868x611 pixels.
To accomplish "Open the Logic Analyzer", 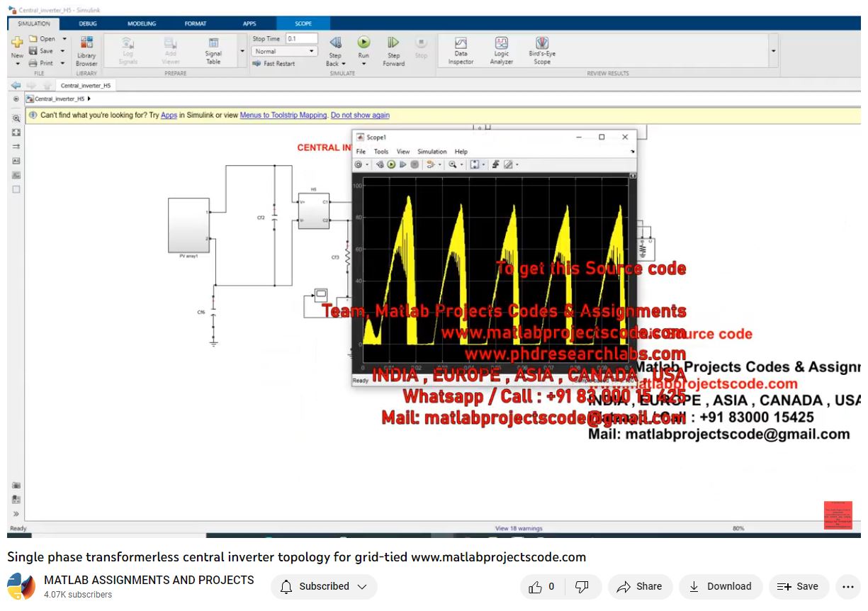I will tap(501, 52).
